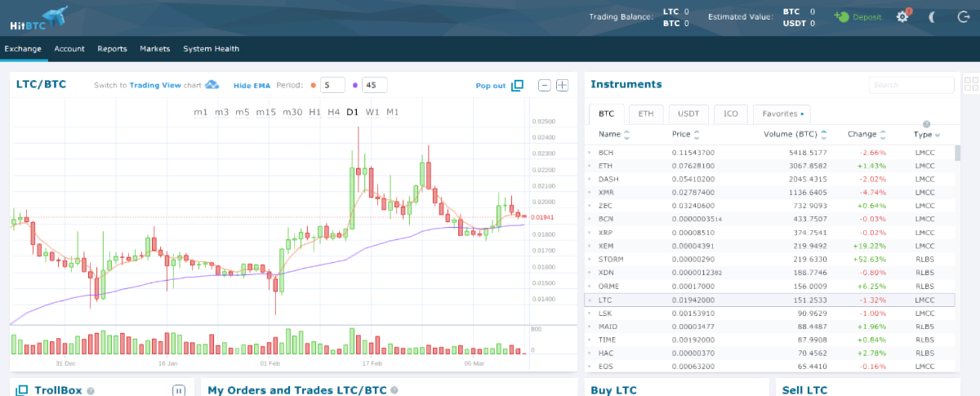Sort instruments by Change
Screen dimensions: 980x396
866,134
